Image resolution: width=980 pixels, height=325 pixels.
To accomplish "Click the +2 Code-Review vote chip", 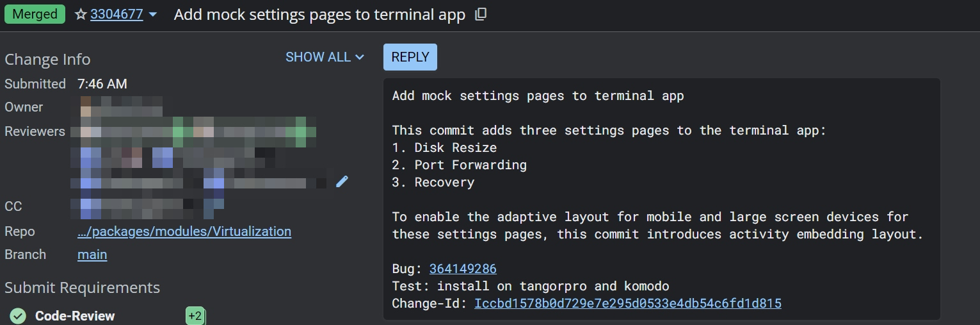I will point(195,316).
